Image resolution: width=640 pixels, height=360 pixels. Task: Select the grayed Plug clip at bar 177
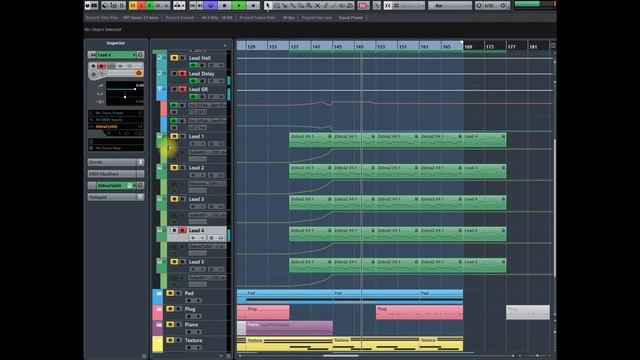pos(528,312)
